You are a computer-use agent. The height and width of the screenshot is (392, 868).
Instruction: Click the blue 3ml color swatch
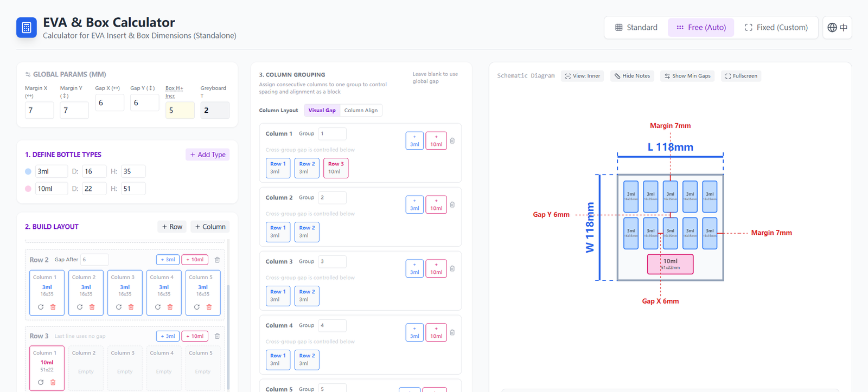point(28,171)
